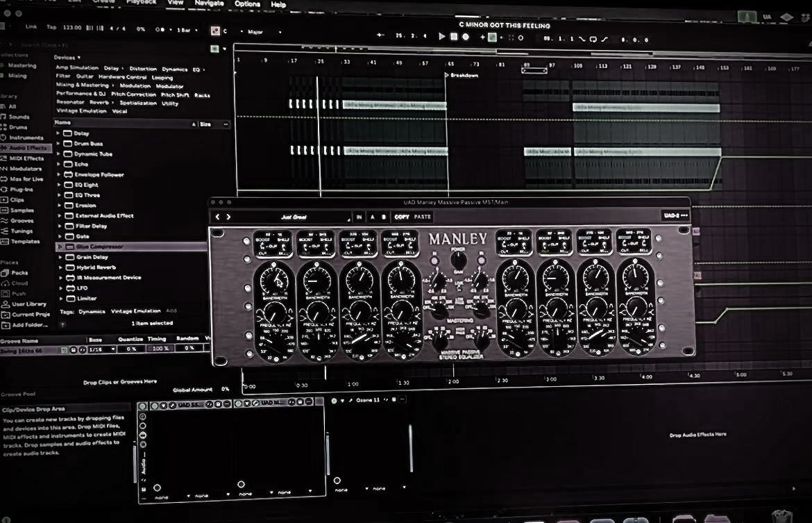Open the Navigate menu

pos(208,3)
